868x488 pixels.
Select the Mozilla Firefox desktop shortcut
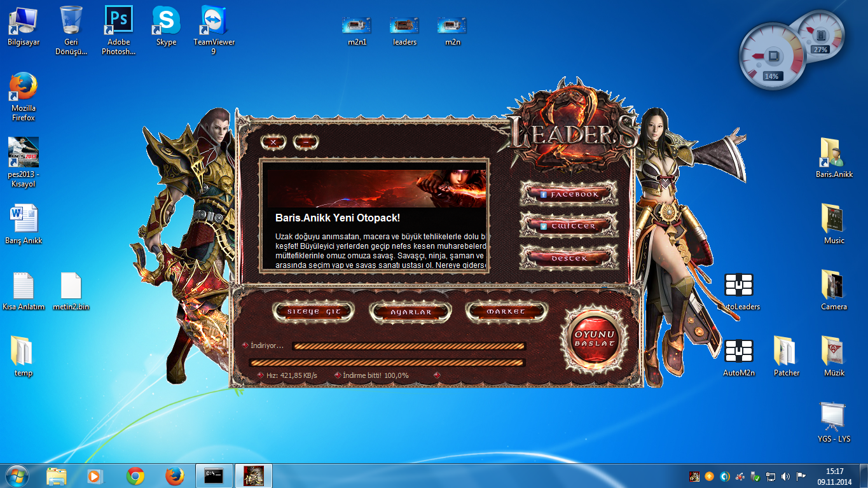click(24, 97)
